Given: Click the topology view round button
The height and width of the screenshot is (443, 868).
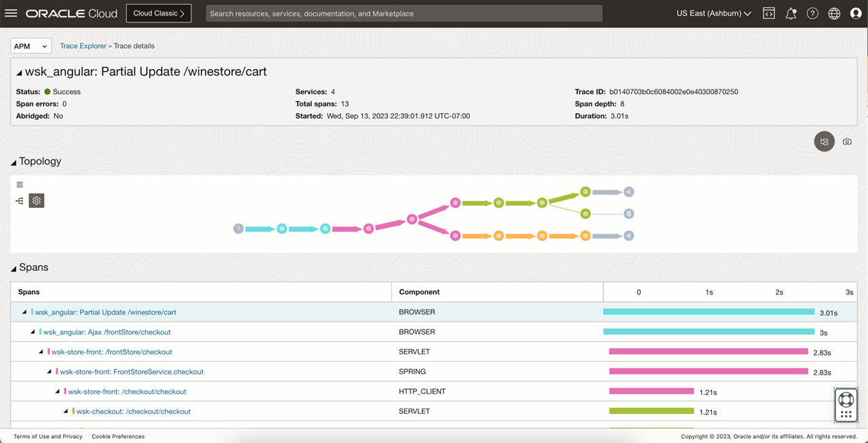Looking at the screenshot, I should click(x=825, y=142).
